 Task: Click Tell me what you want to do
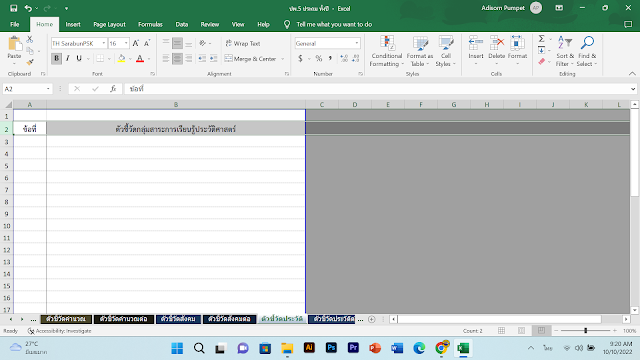point(334,24)
